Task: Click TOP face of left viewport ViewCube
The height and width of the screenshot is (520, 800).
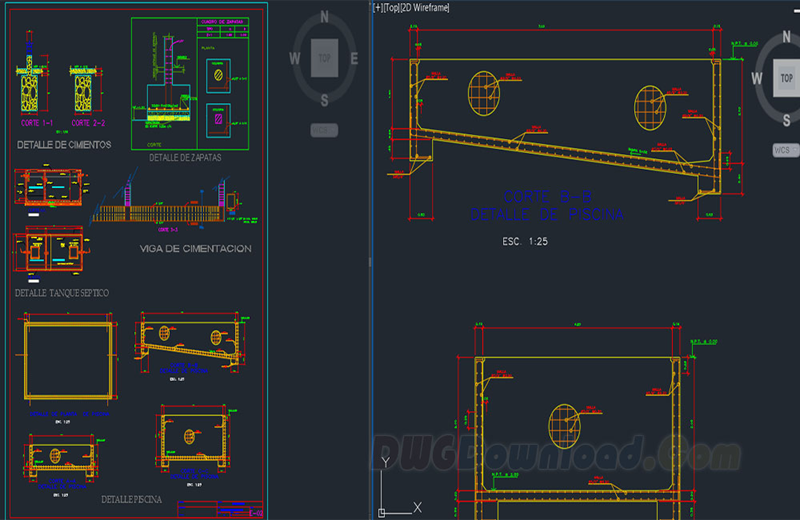Action: [x=324, y=58]
